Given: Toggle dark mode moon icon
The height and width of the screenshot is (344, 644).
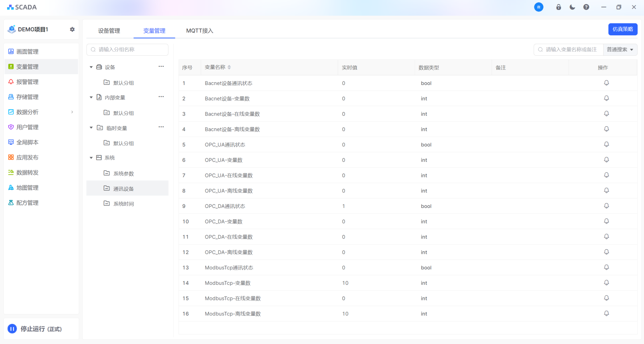Looking at the screenshot, I should [572, 7].
